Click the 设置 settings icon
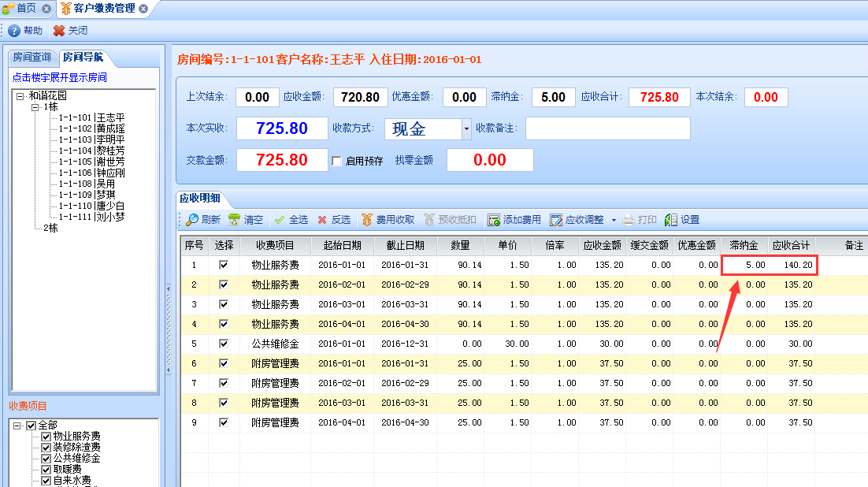This screenshot has height=487, width=868. [671, 220]
